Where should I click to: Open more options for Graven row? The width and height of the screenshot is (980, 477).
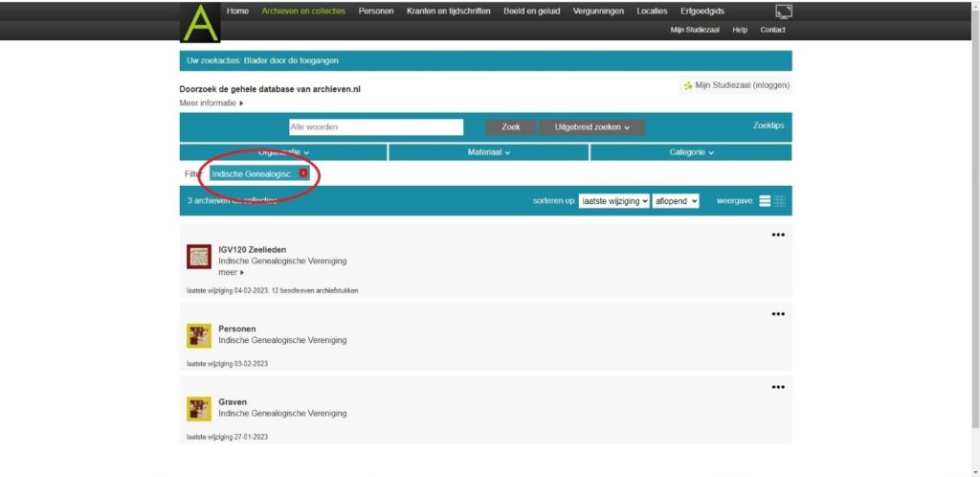coord(777,387)
